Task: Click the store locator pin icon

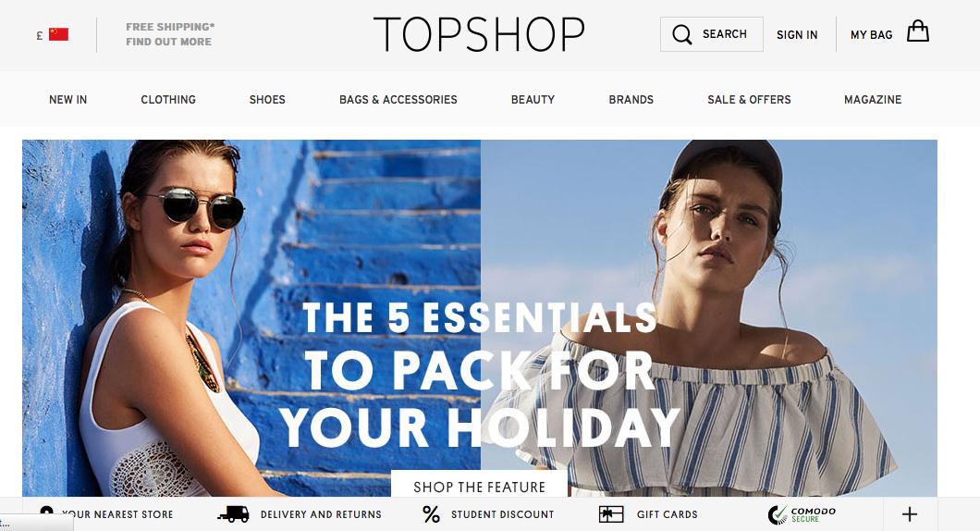Action: click(46, 511)
